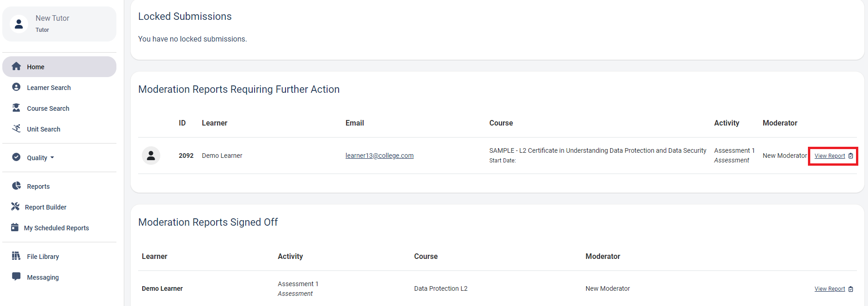The width and height of the screenshot is (868, 306).
Task: Open Learner Search via its person icon
Action: click(16, 87)
